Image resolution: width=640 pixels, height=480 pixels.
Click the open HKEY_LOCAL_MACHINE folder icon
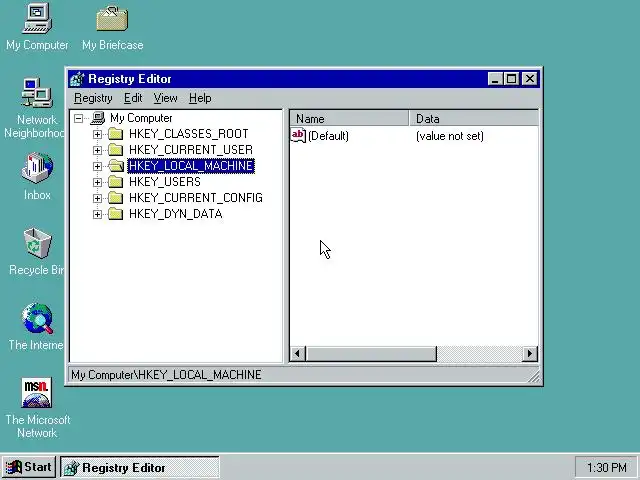tap(116, 166)
